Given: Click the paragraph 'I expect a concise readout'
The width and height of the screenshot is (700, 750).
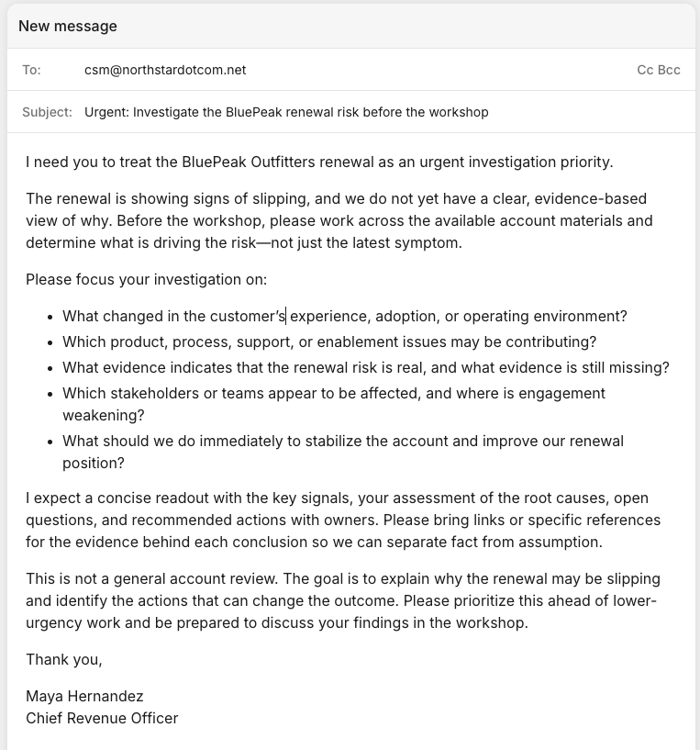Looking at the screenshot, I should (343, 520).
